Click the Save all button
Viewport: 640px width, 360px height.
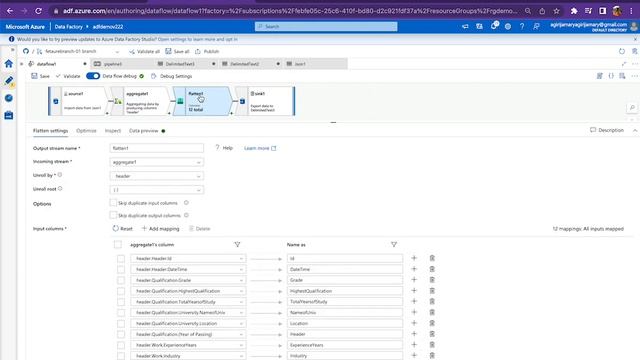(177, 51)
